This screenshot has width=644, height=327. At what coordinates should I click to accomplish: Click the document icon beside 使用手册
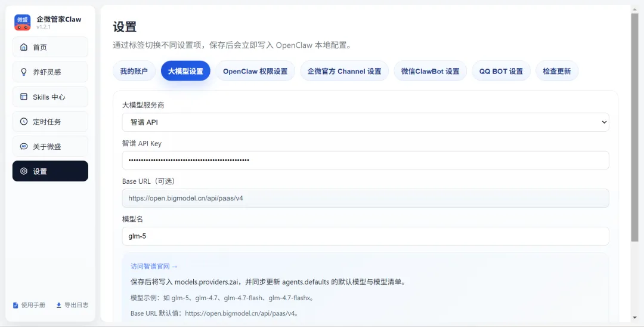coord(16,306)
